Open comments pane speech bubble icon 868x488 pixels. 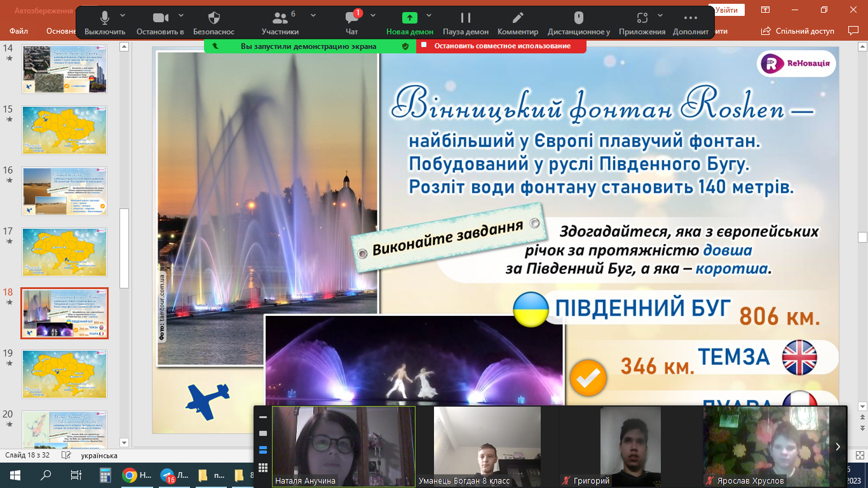(x=853, y=30)
